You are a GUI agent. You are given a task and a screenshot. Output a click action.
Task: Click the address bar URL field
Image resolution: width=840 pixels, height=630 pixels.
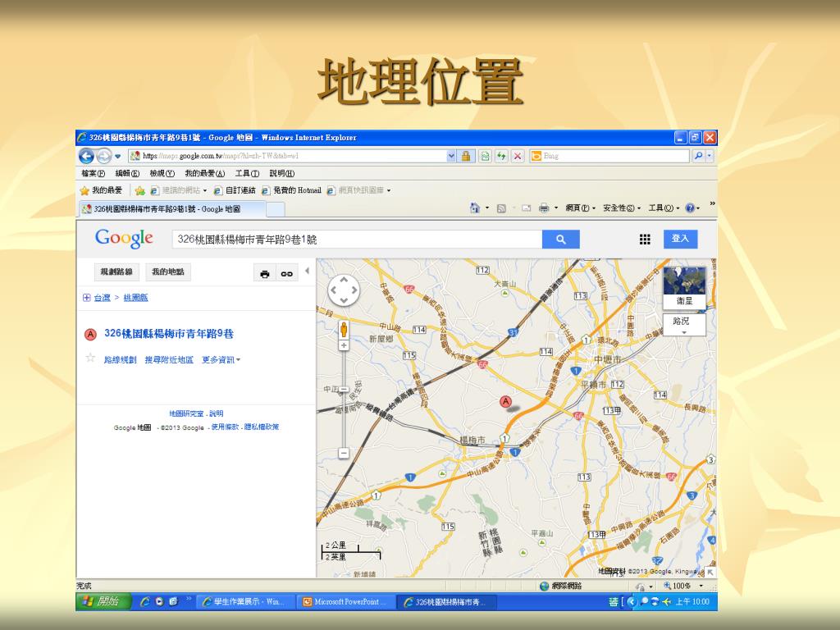pos(286,156)
